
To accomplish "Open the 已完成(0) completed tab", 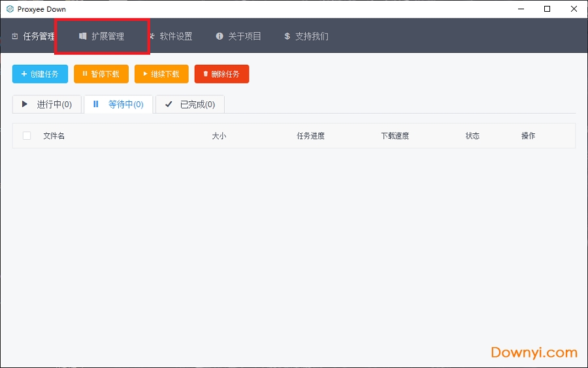I will pos(190,105).
